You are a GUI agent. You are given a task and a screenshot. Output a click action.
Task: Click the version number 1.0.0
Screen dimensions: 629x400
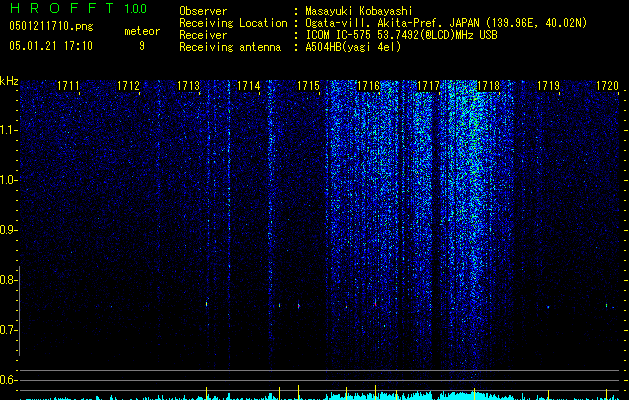(136, 8)
